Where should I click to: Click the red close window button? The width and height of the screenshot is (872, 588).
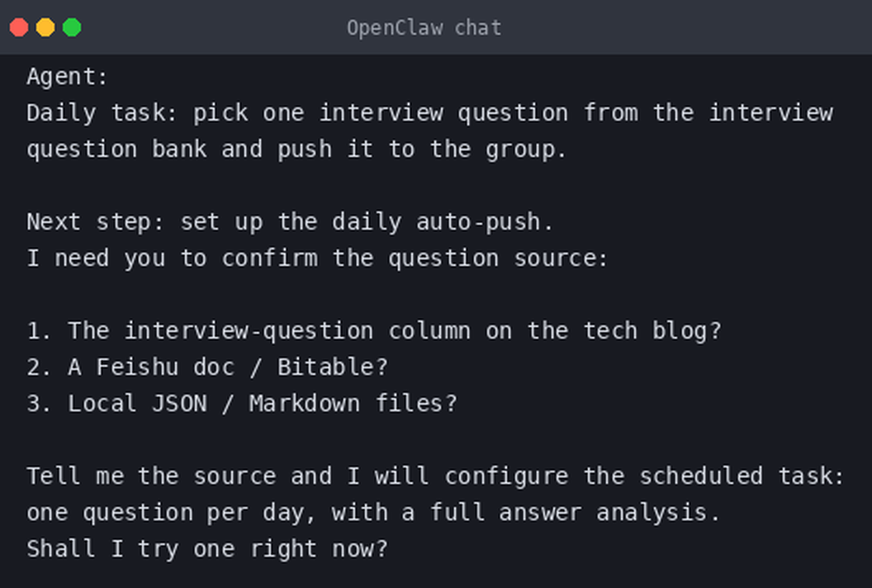(x=19, y=27)
